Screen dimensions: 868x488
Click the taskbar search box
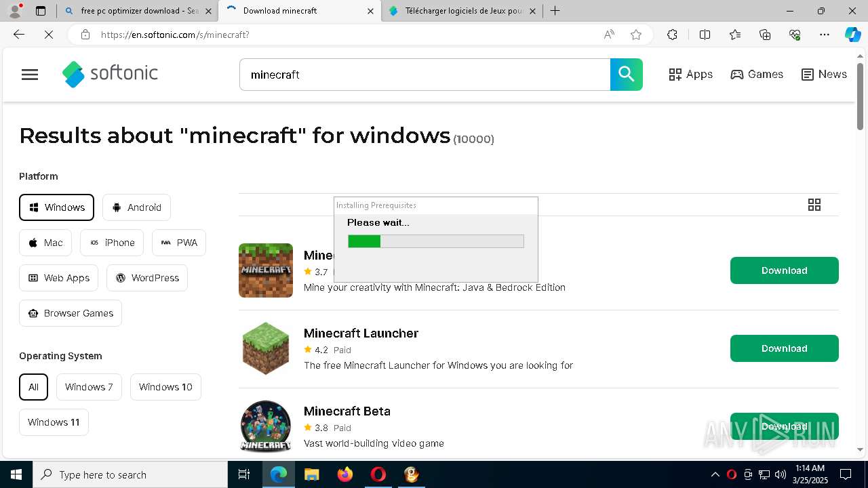[130, 474]
